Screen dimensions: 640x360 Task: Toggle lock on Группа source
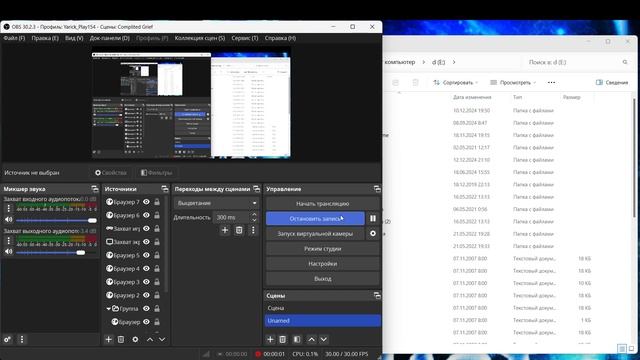click(x=157, y=309)
